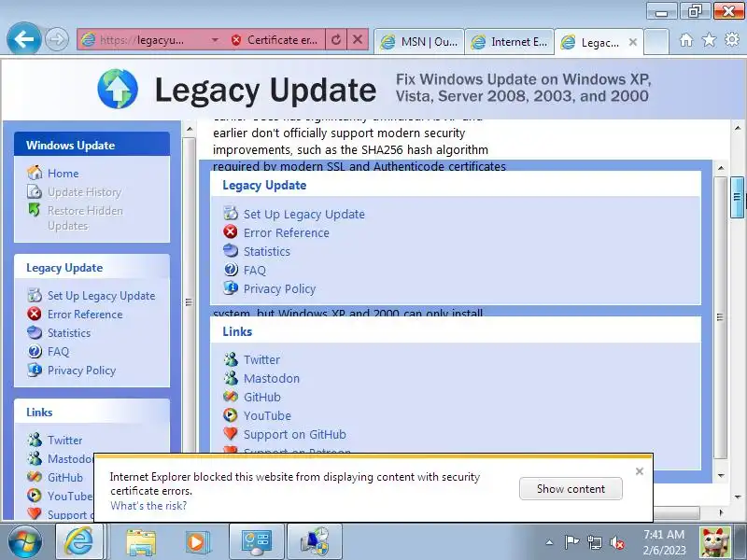This screenshot has height=560, width=747.
Task: Click center panel Set Up Legacy Update icon
Action: click(x=231, y=214)
